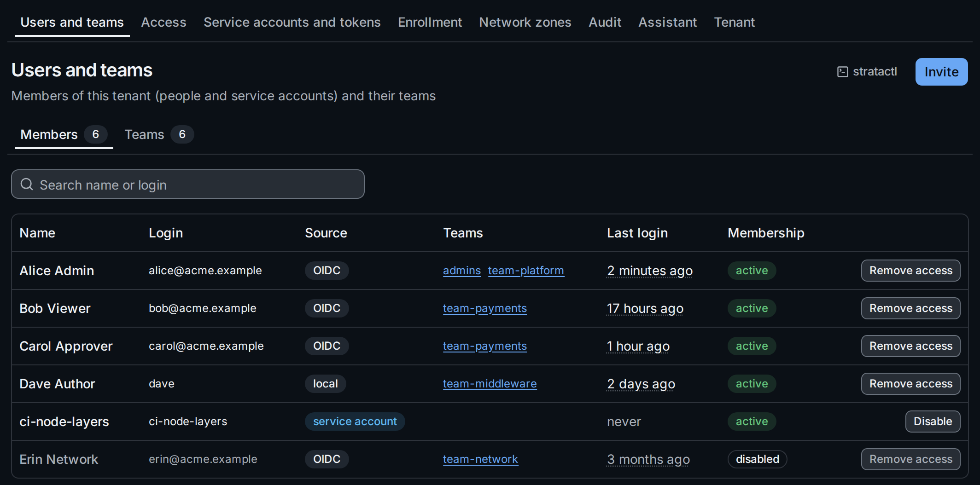Disable the ci-node-layers service account
The width and height of the screenshot is (980, 485).
point(933,421)
